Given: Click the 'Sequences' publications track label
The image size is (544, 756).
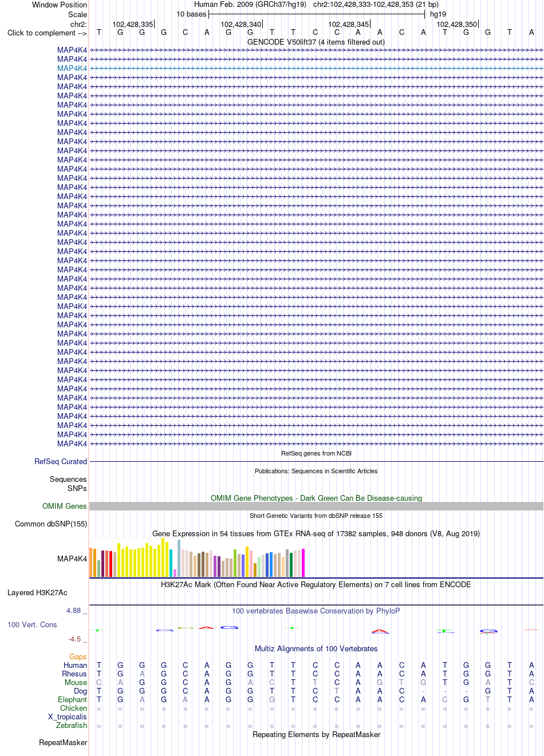Looking at the screenshot, I should pyautogui.click(x=68, y=479).
